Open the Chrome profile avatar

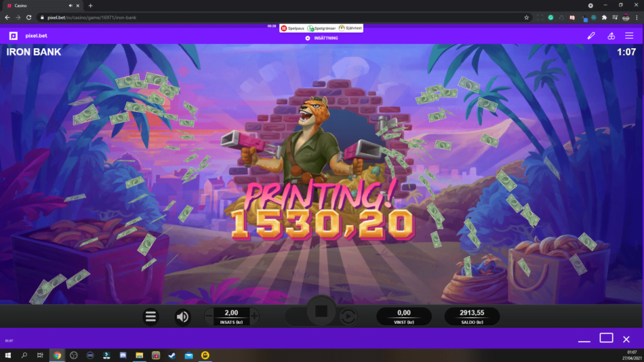coord(626,18)
